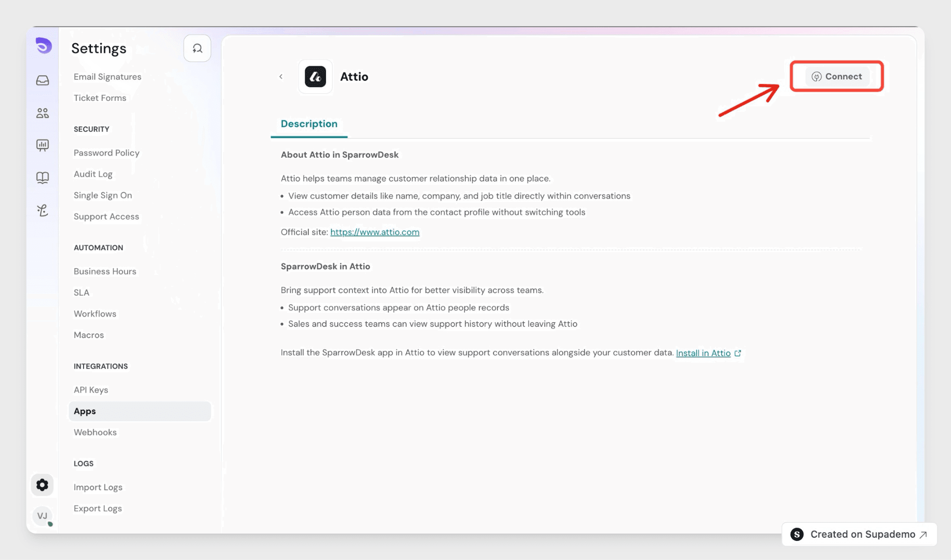Viewport: 951px width, 560px height.
Task: Open Single Sign On settings
Action: pos(103,195)
